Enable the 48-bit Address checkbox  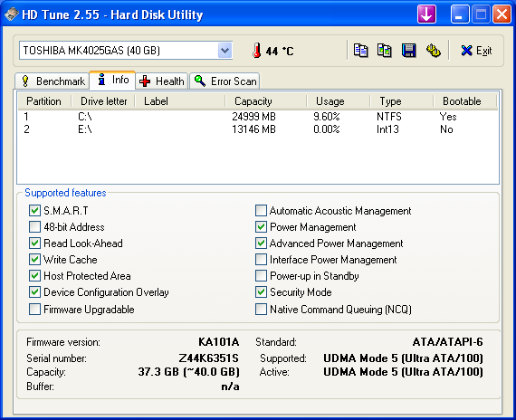click(x=34, y=227)
